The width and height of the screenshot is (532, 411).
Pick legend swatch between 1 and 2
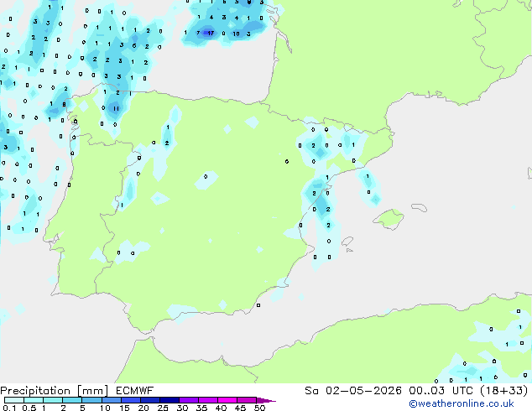[x=53, y=400]
